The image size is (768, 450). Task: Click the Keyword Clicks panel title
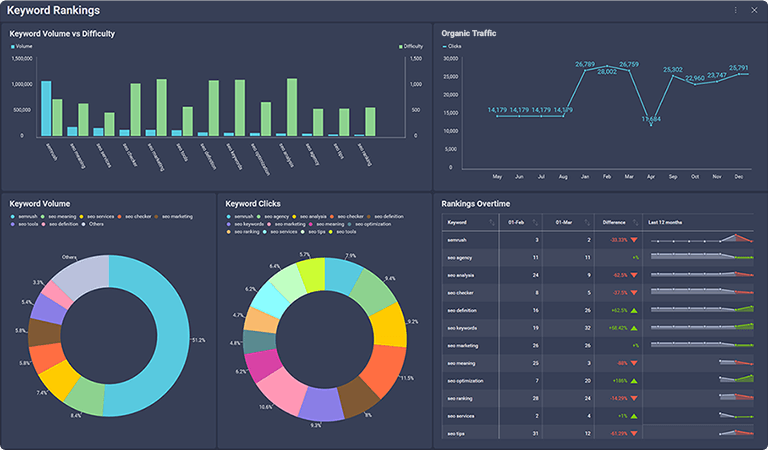pos(253,204)
